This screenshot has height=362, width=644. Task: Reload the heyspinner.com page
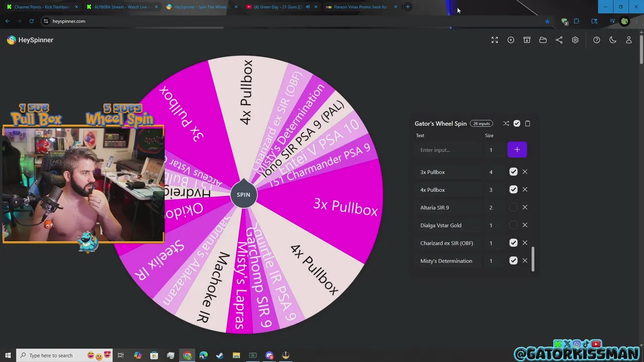(31, 21)
